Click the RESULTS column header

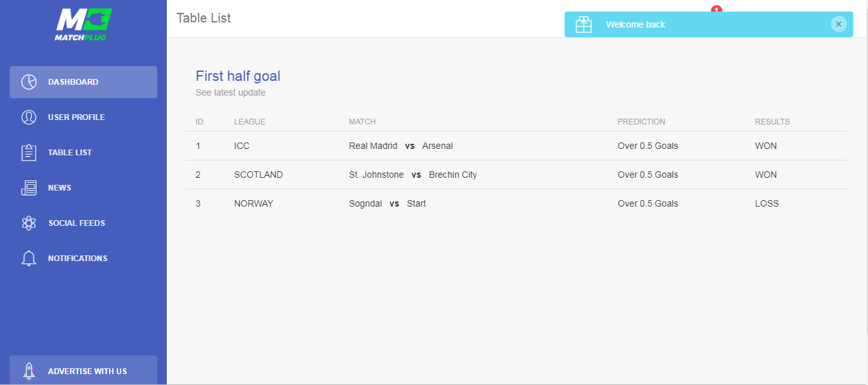point(772,122)
